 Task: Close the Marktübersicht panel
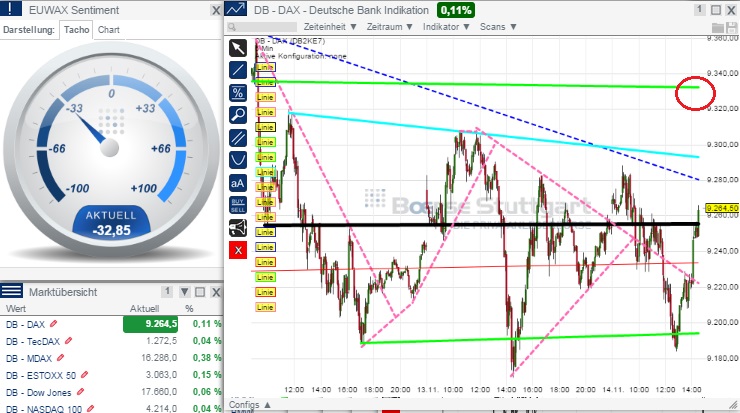[216, 292]
